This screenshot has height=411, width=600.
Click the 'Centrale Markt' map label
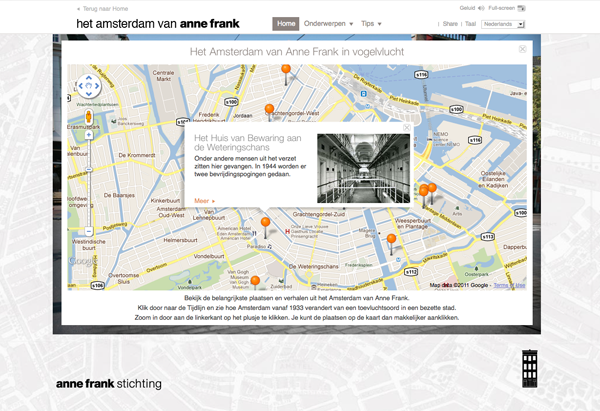click(x=163, y=76)
